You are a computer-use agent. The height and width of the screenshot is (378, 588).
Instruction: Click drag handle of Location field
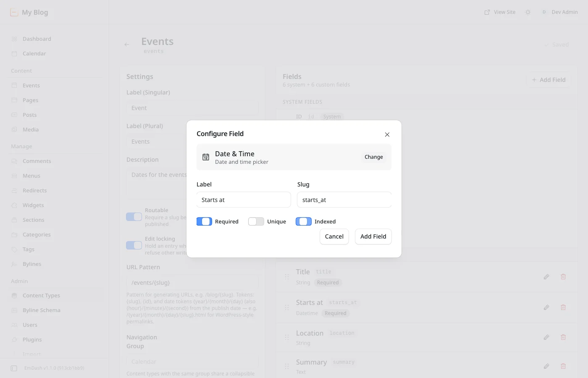(287, 337)
